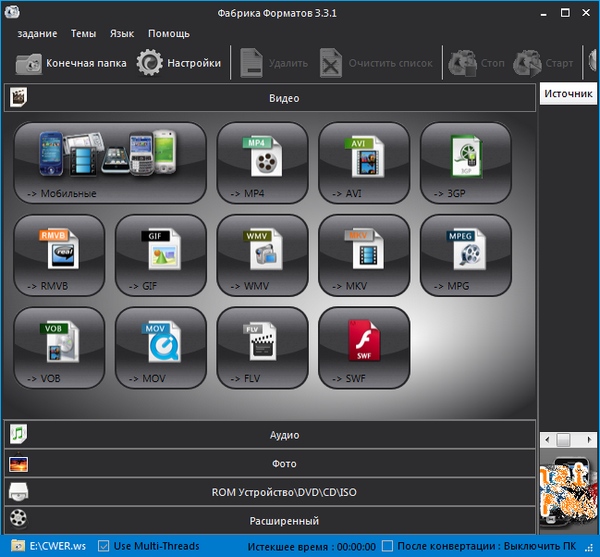Select the MP4 video conversion icon
Viewport: 600px width, 557px height.
point(262,163)
